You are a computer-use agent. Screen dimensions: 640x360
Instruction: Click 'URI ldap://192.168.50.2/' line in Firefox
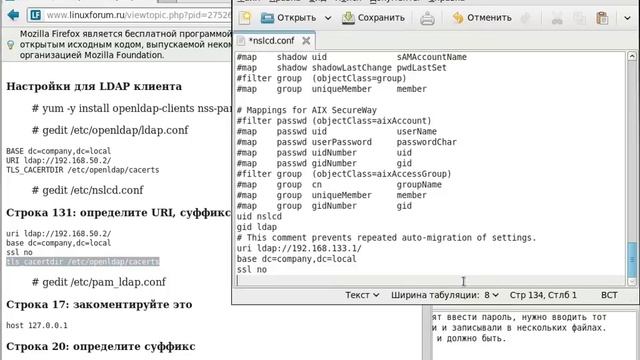pyautogui.click(x=58, y=160)
